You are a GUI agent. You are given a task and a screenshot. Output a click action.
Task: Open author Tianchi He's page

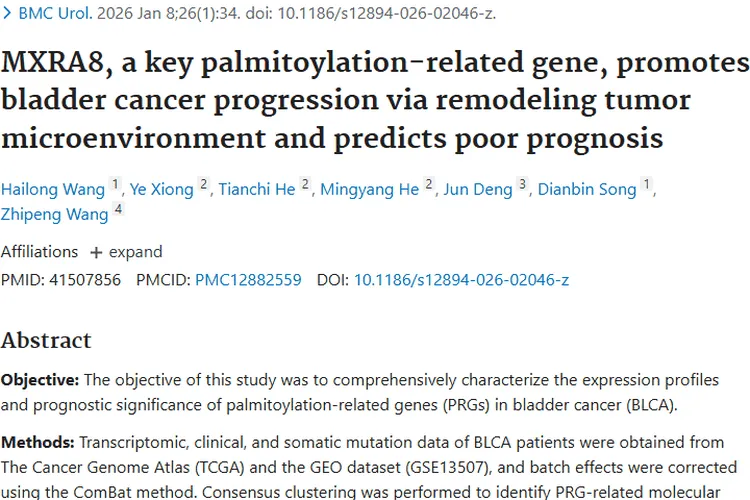257,189
